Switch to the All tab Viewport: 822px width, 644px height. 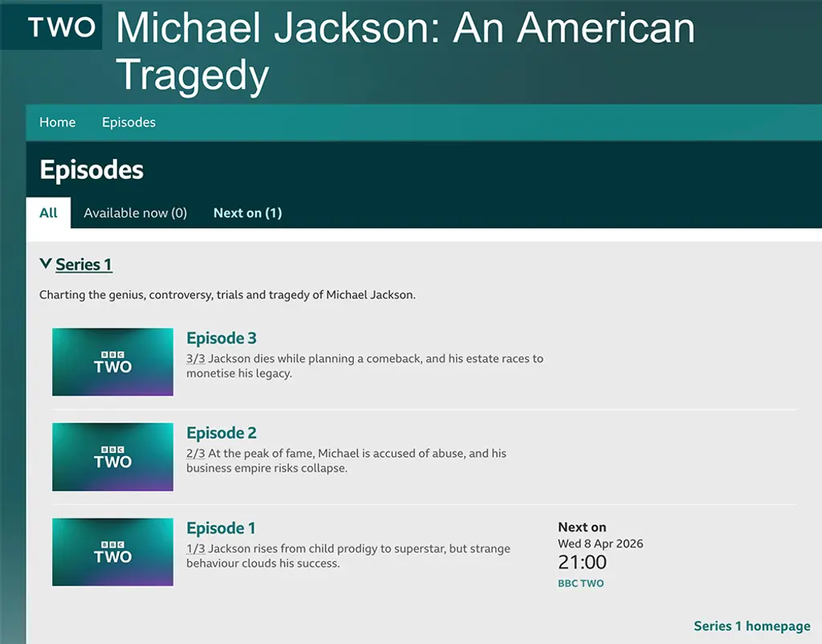(48, 213)
